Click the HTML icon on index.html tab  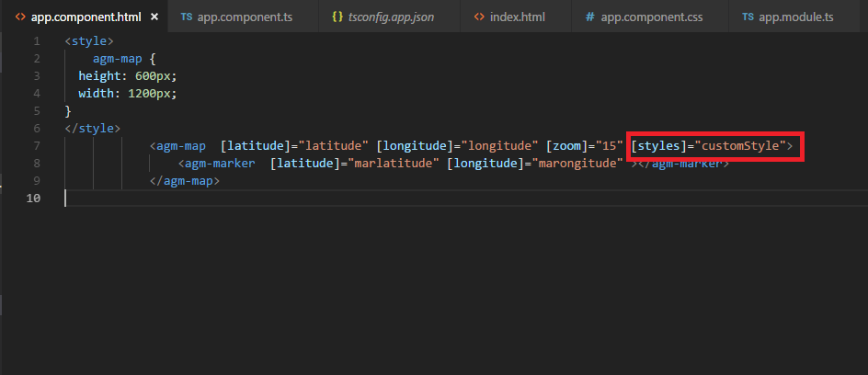[479, 17]
